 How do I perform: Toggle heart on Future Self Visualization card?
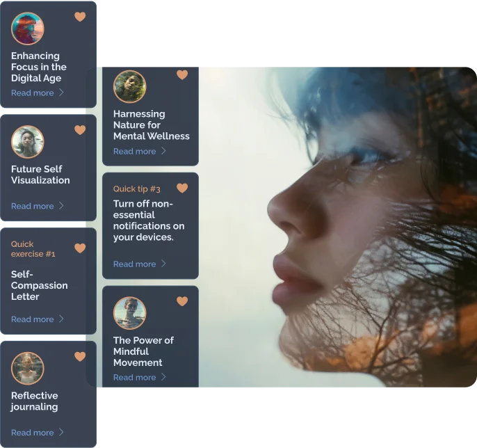pyautogui.click(x=80, y=130)
